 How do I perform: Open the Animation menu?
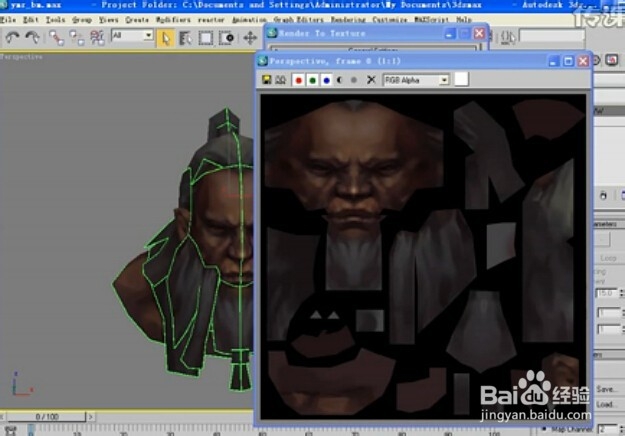(x=249, y=20)
